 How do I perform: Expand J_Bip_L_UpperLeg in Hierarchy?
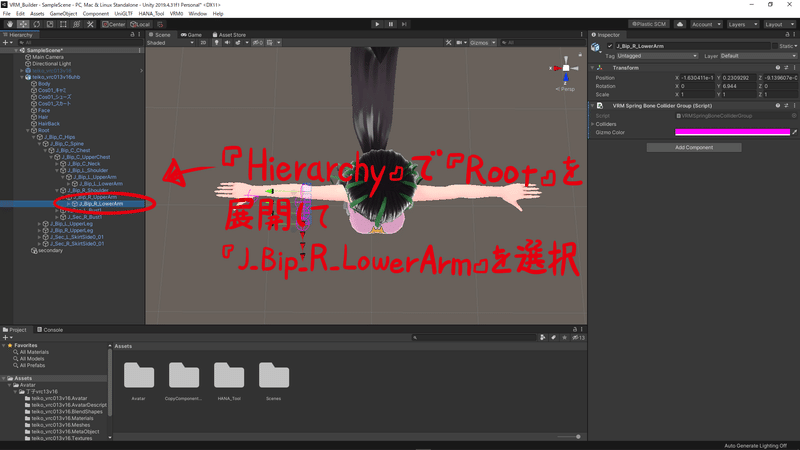(x=39, y=224)
